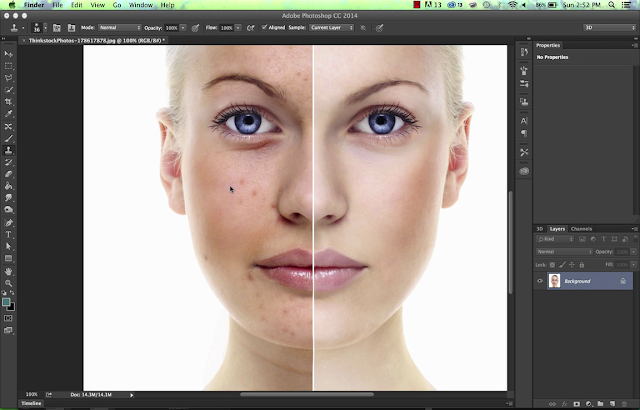Select the Quick Selection tool
The image size is (640, 410).
[8, 90]
